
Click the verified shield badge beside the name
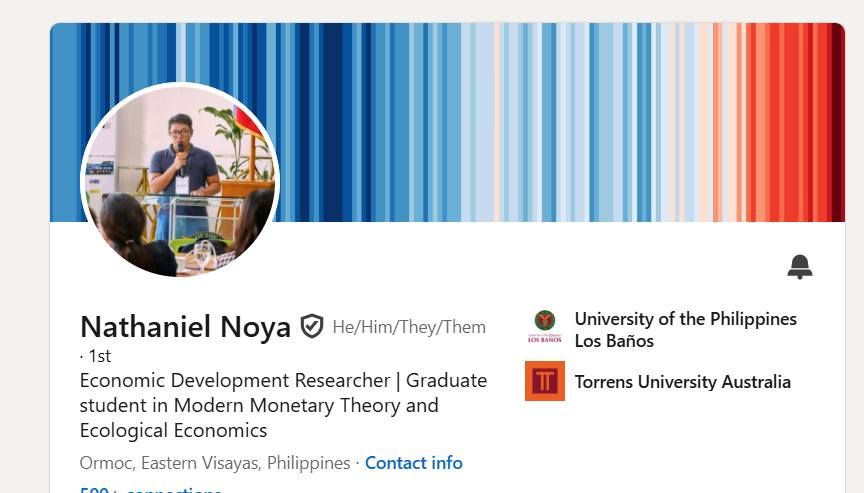tap(312, 327)
